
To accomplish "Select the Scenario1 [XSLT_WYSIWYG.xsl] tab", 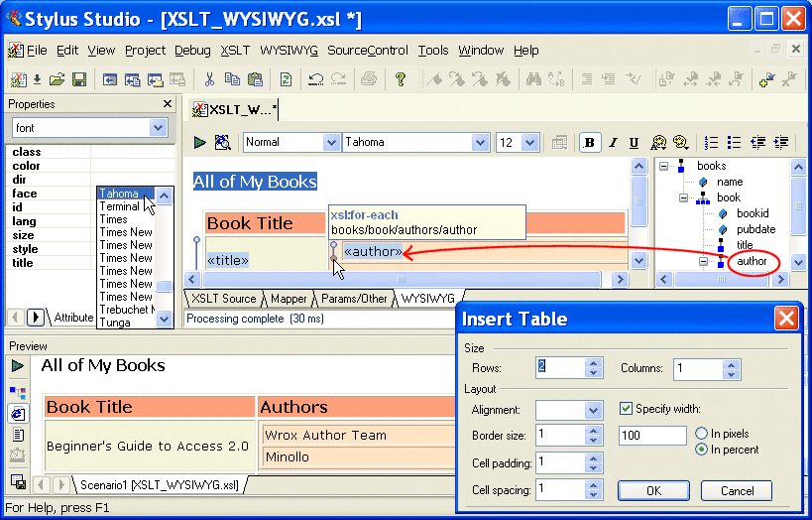I will pos(160,485).
